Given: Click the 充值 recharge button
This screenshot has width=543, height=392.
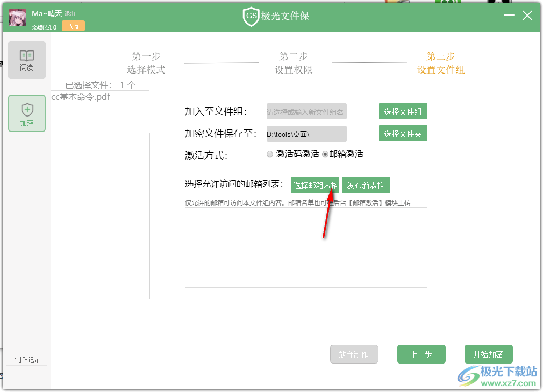Looking at the screenshot, I should [x=73, y=25].
